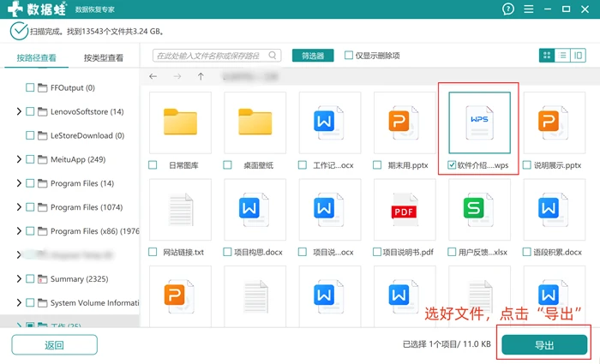
Task: Check the MeituApp folder checkbox
Action: 30,159
